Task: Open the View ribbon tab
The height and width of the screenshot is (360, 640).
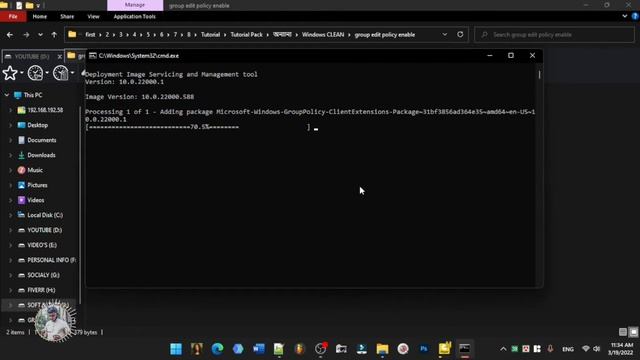Action: [93, 16]
